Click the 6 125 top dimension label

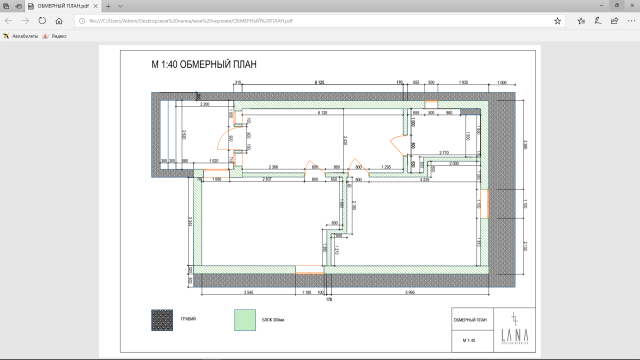click(320, 82)
